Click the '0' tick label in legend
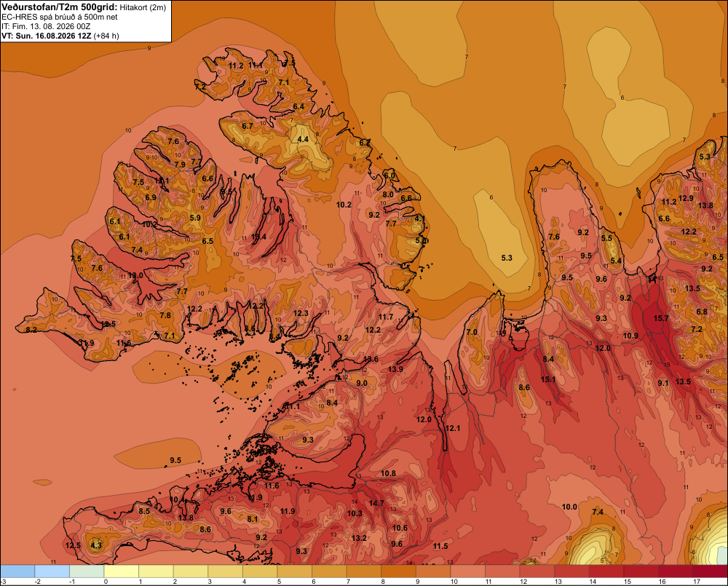 pos(106,582)
